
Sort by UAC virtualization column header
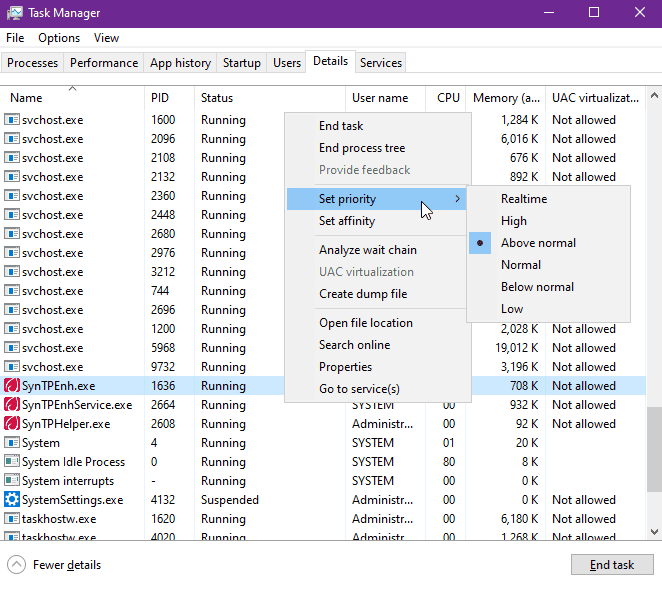(x=595, y=98)
